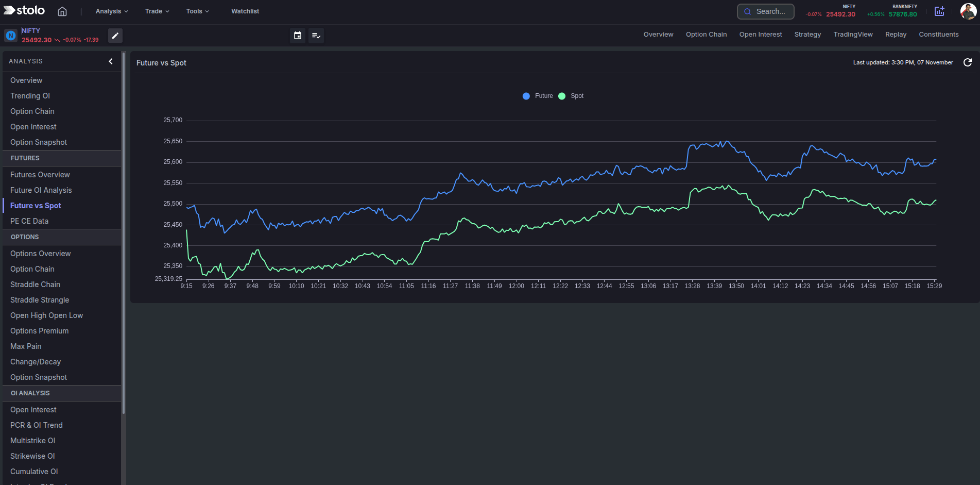Collapse the Analysis sidebar panel
Screen dimensions: 980x485
point(110,61)
